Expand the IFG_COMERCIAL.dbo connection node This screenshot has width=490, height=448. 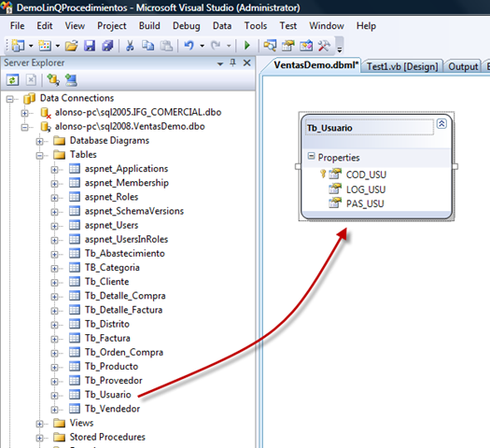(x=24, y=113)
